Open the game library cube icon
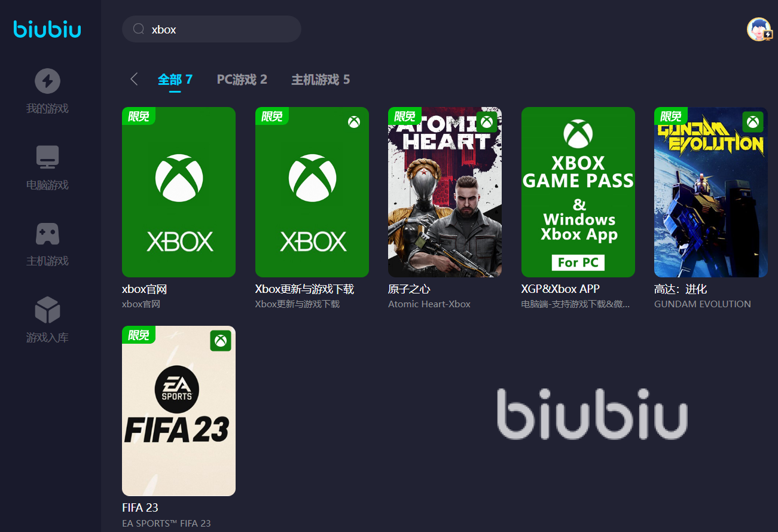 tap(47, 310)
